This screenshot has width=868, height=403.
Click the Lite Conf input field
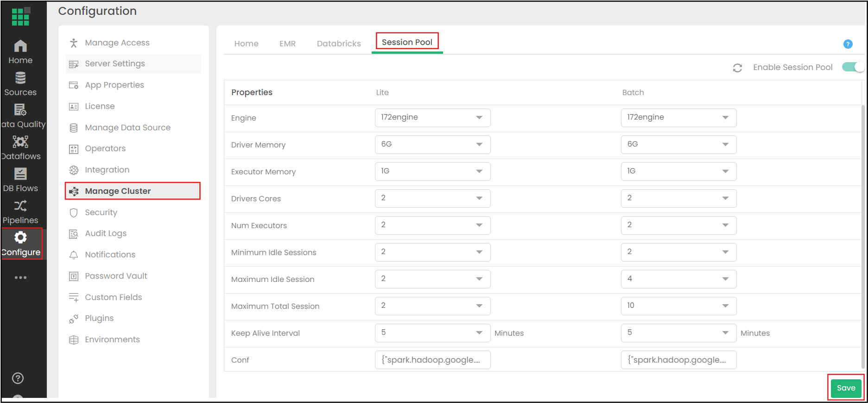point(432,360)
